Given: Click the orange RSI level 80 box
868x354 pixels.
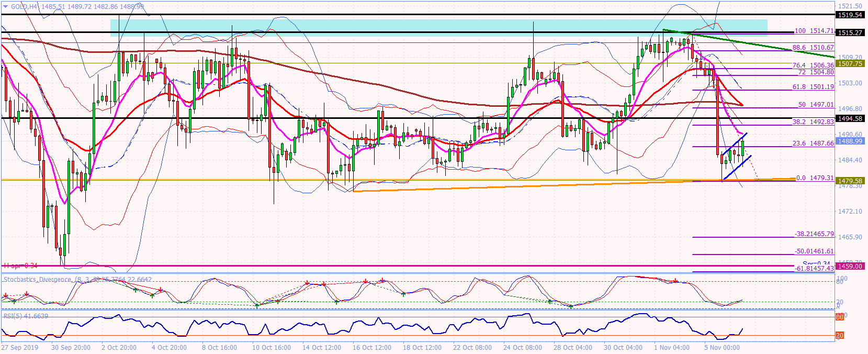Looking at the screenshot, I should pos(839,317).
